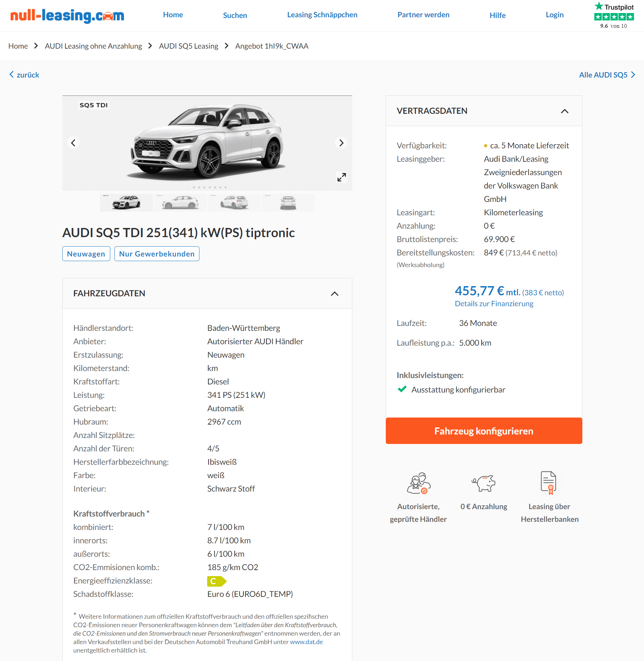Click the energy efficiency class C badge
Image resolution: width=644 pixels, height=661 pixels.
coord(216,581)
